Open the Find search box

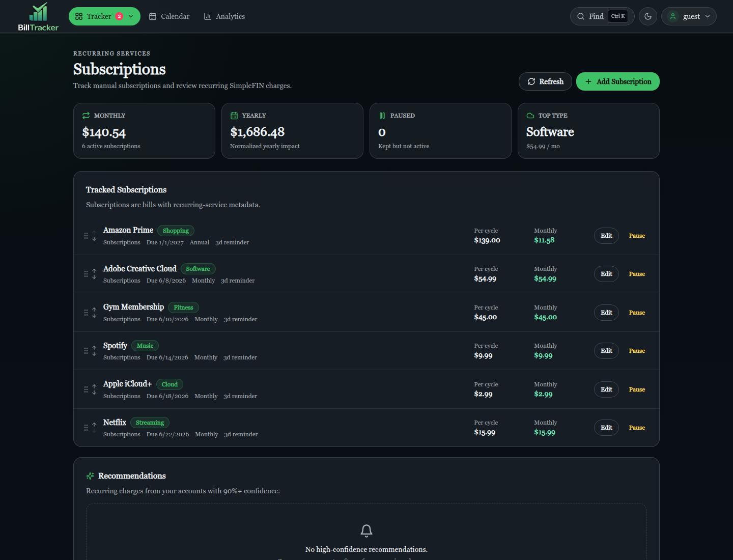pos(602,16)
